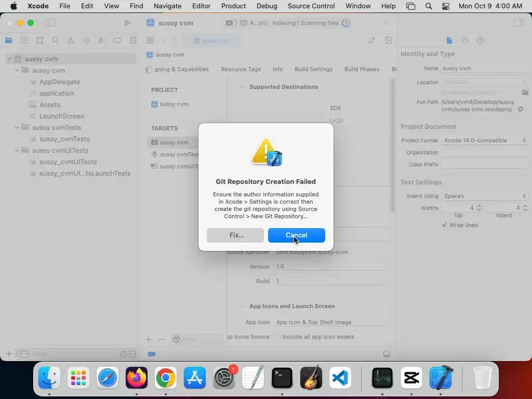Open Project Format dropdown
532x399 pixels.
(x=485, y=140)
